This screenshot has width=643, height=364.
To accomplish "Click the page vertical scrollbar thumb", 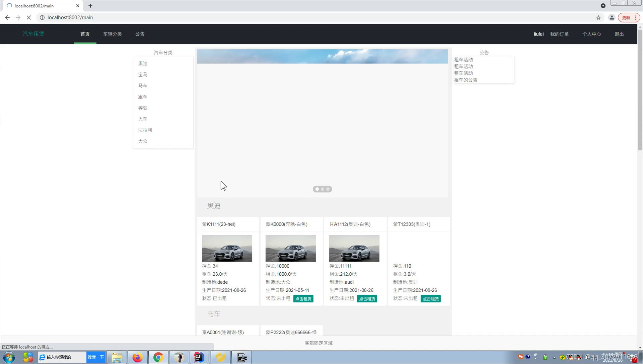I will click(x=640, y=90).
